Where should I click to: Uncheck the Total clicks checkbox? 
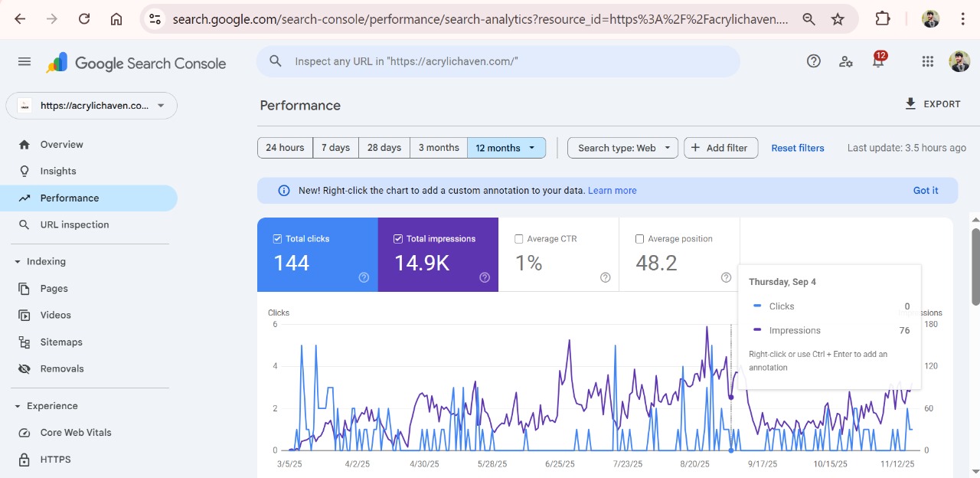pyautogui.click(x=277, y=239)
